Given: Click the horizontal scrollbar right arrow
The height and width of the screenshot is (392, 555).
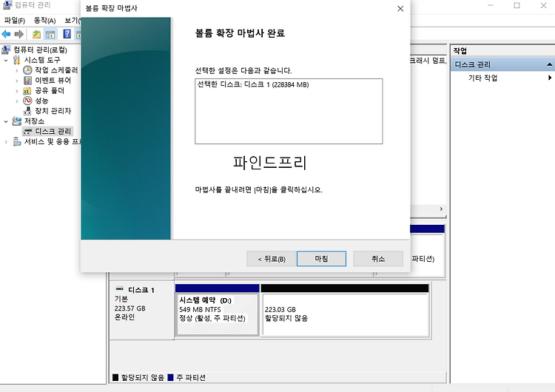Looking at the screenshot, I should tap(441, 209).
